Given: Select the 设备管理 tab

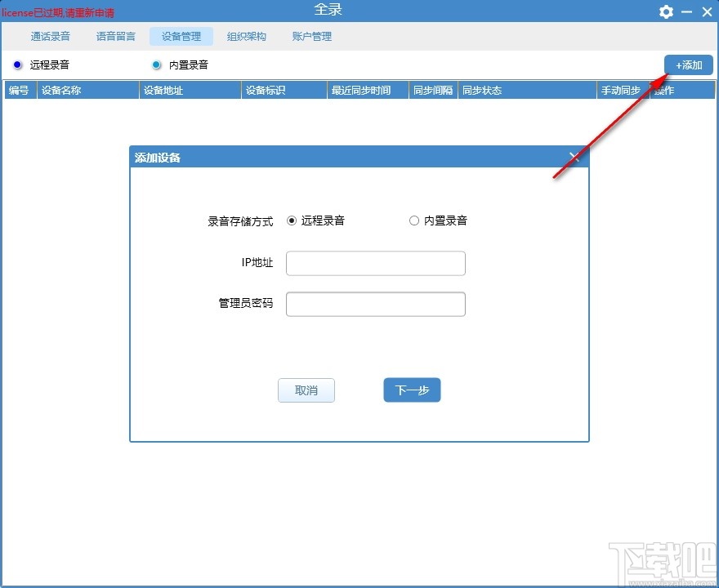Looking at the screenshot, I should click(181, 36).
